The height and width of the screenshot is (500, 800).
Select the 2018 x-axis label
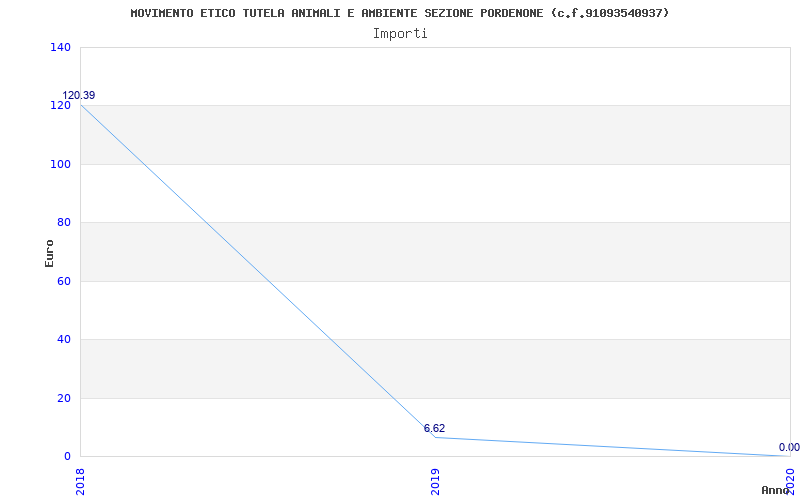[x=81, y=483]
